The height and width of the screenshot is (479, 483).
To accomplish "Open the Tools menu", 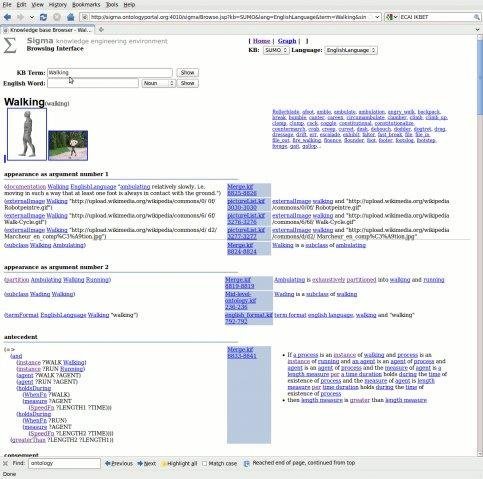I will point(112,5).
